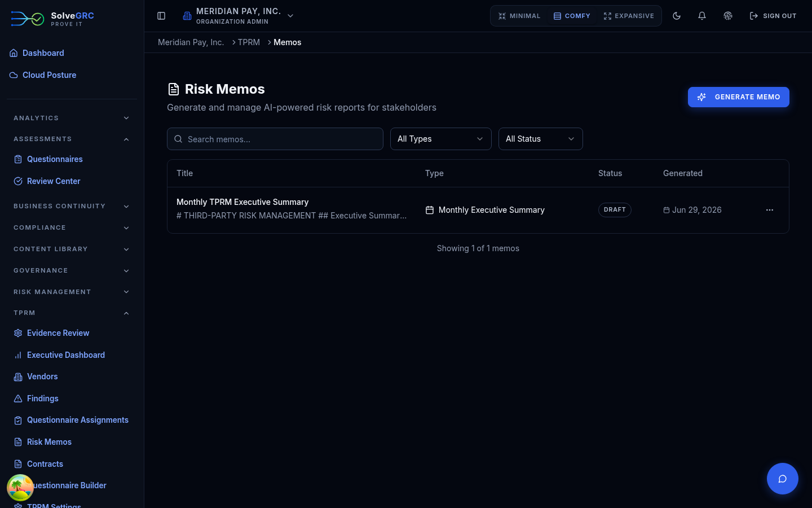Open the organization switcher chevron
Image resolution: width=812 pixels, height=508 pixels.
point(290,16)
